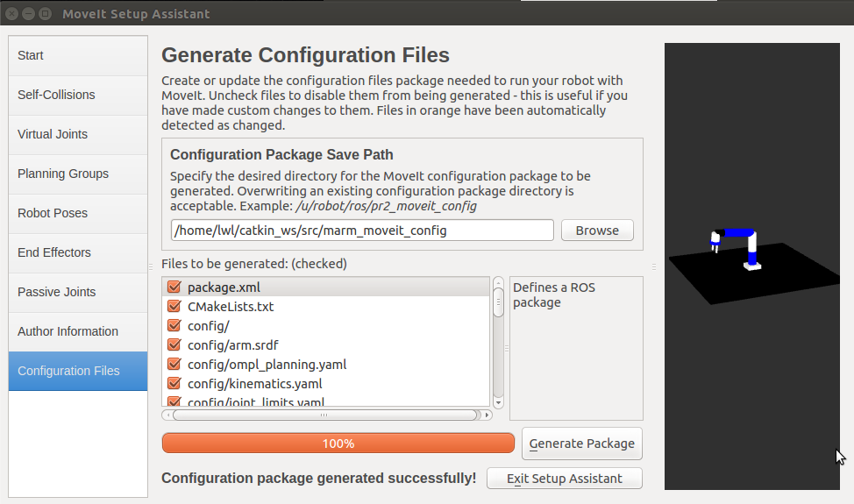The height and width of the screenshot is (504, 854).
Task: Open the Self-Collisions page
Action: click(x=78, y=95)
